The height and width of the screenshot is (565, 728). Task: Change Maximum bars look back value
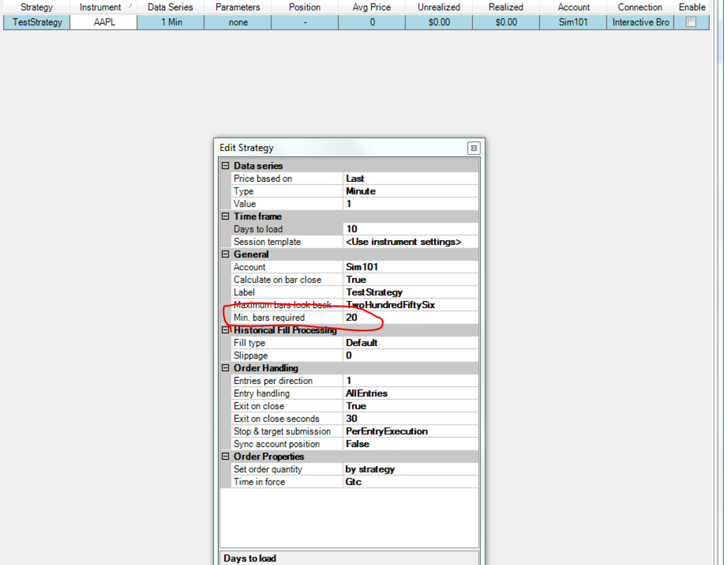(x=410, y=305)
